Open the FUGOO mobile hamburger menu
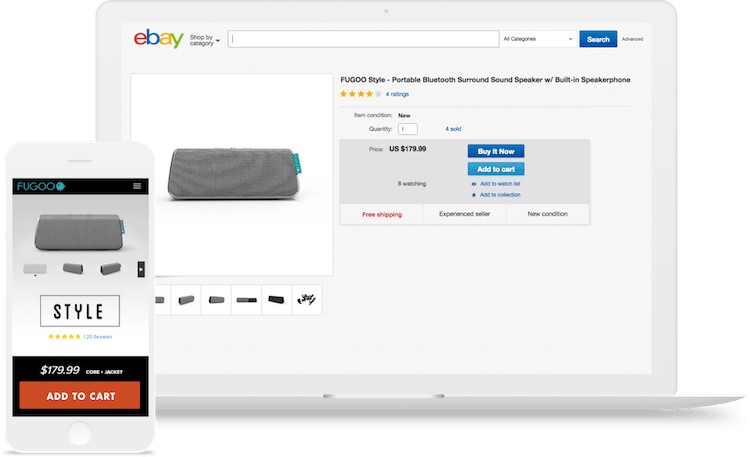This screenshot has height=457, width=750. pyautogui.click(x=137, y=186)
